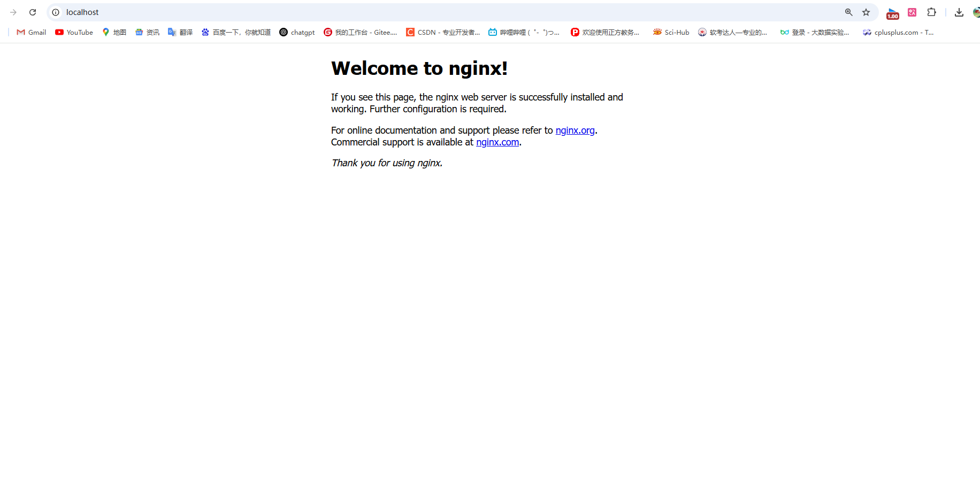Follow the nginx.com commercial support link

click(497, 142)
